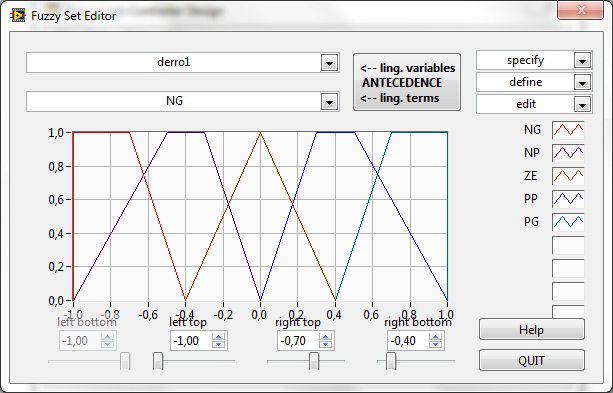The image size is (613, 393).
Task: Click the right bottom slider handle
Action: [x=391, y=361]
